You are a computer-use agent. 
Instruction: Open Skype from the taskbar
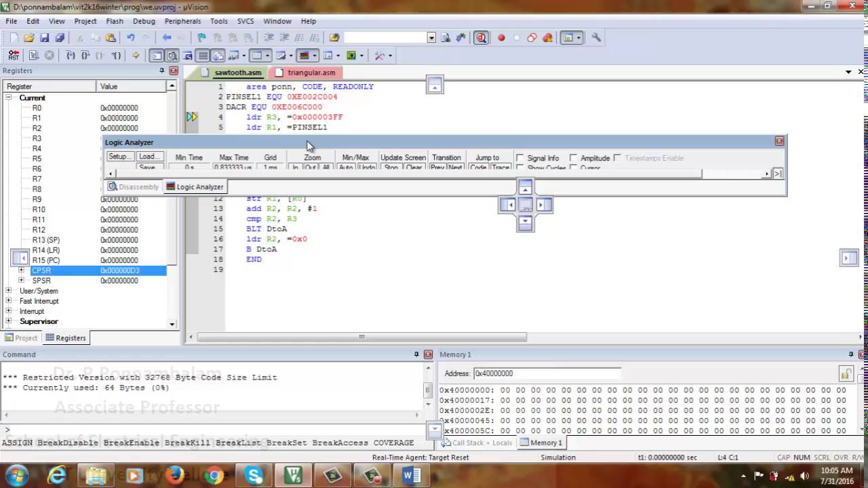pos(254,475)
